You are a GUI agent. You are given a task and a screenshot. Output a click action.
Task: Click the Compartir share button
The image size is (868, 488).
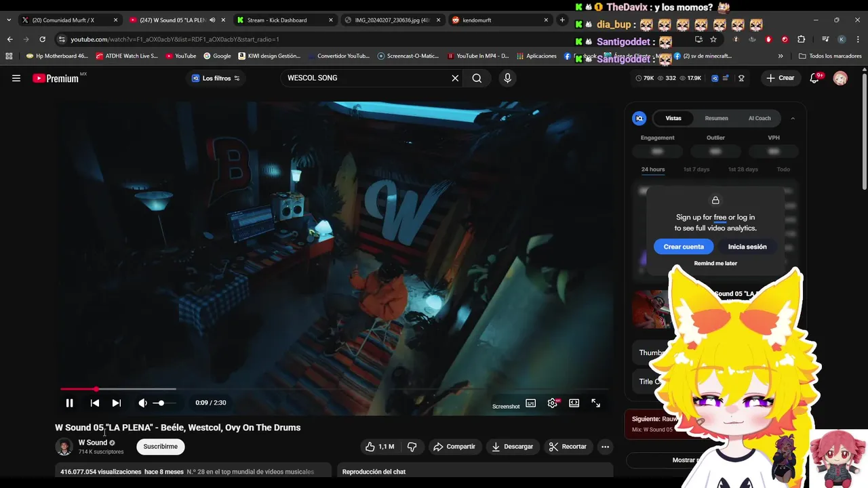pyautogui.click(x=454, y=447)
